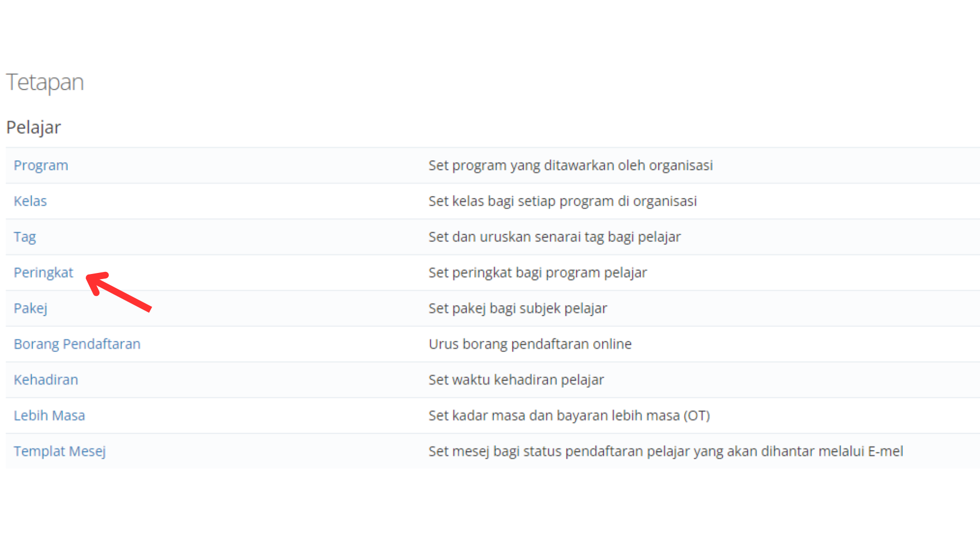Open the Tag settings link
The image size is (980, 551).
pos(24,236)
